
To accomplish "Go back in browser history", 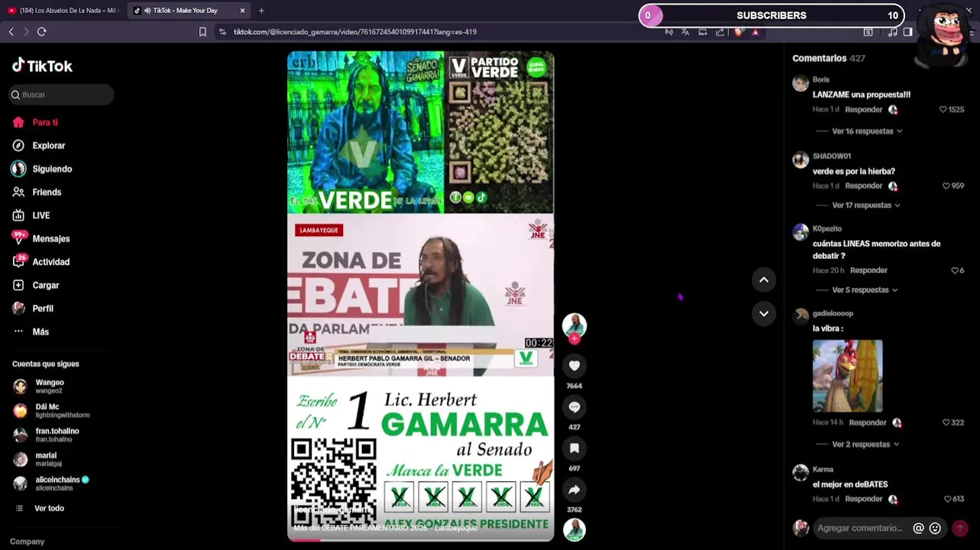I will click(11, 32).
